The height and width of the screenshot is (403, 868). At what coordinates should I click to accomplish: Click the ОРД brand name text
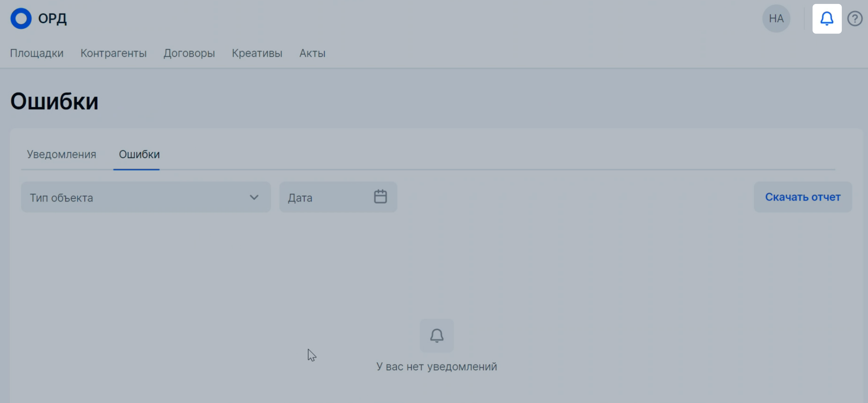[53, 19]
